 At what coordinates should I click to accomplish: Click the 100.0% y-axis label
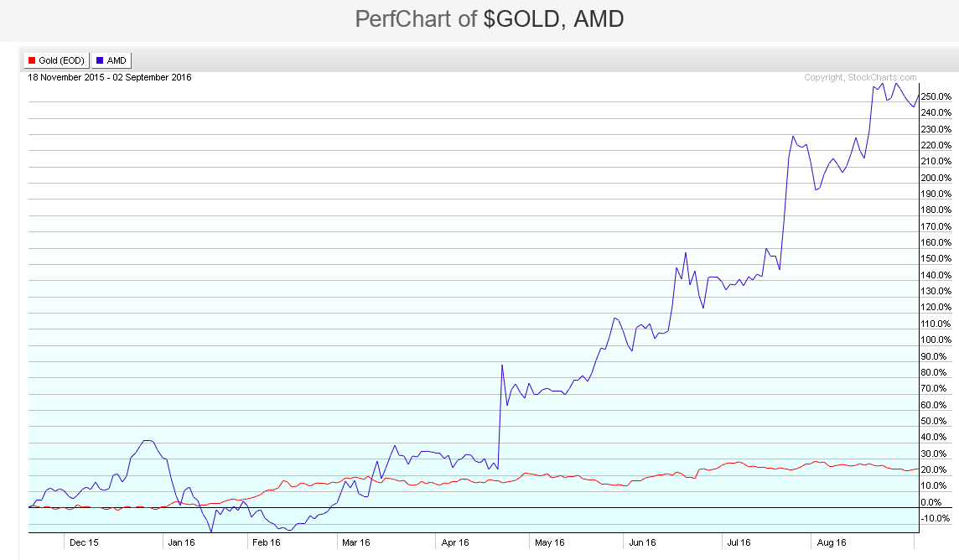[935, 340]
